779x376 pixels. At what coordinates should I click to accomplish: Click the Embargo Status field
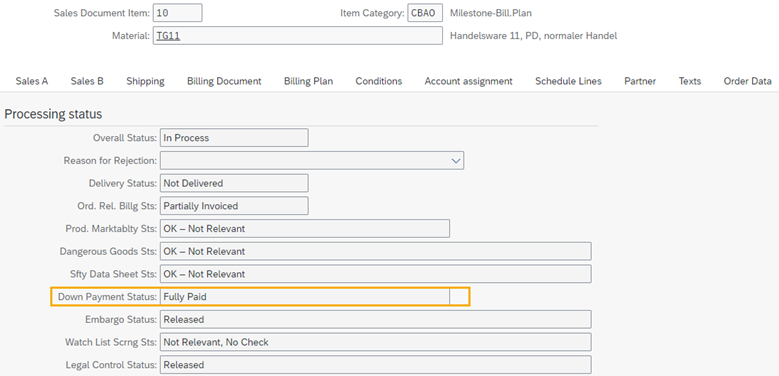(x=376, y=319)
